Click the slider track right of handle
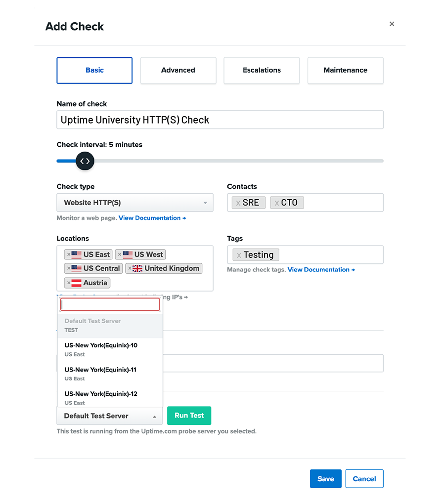Image resolution: width=445 pixels, height=504 pixels. 239,161
